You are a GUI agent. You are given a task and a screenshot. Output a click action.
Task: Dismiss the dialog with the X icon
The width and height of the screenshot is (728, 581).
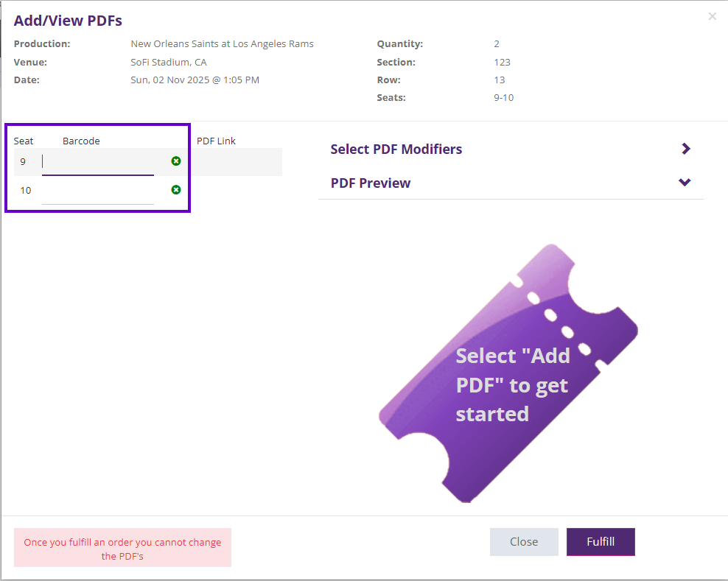coord(712,15)
